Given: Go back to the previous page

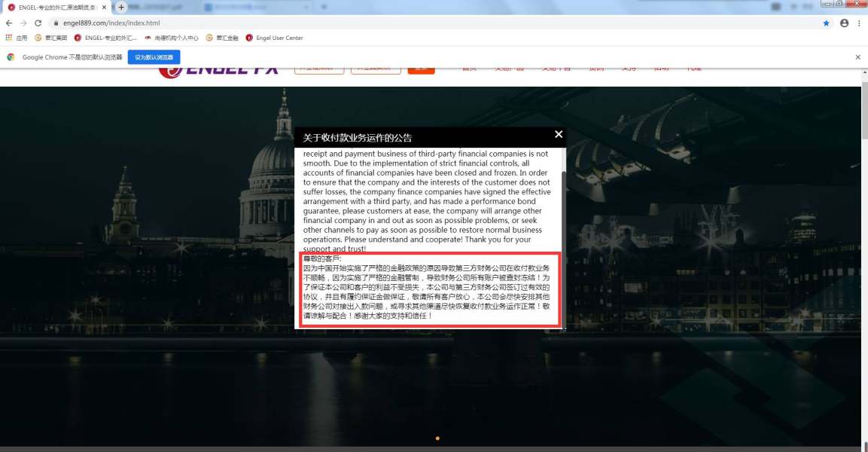Looking at the screenshot, I should [9, 23].
